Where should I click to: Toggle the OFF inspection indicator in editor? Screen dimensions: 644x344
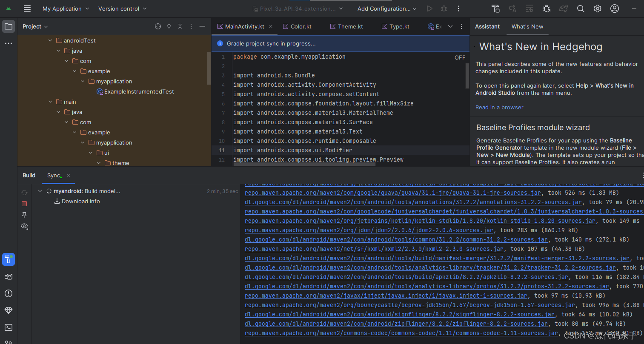pyautogui.click(x=460, y=57)
